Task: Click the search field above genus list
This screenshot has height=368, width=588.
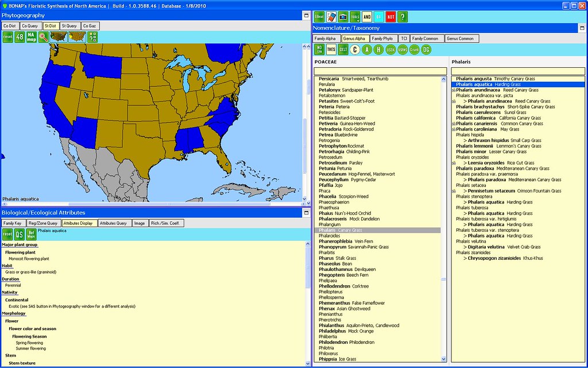Action: pyautogui.click(x=380, y=71)
